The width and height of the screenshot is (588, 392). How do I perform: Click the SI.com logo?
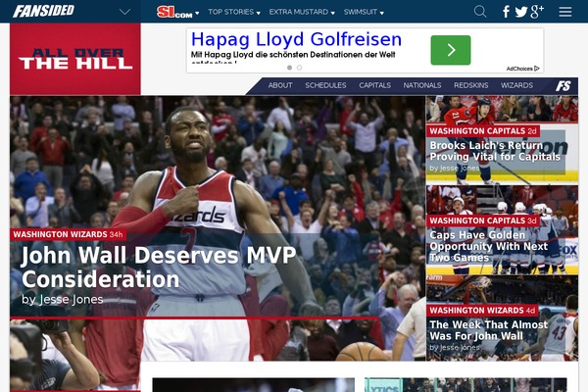click(174, 12)
